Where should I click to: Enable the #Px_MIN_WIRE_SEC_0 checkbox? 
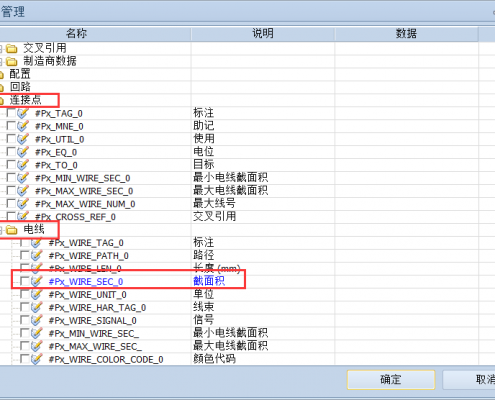[x=11, y=177]
